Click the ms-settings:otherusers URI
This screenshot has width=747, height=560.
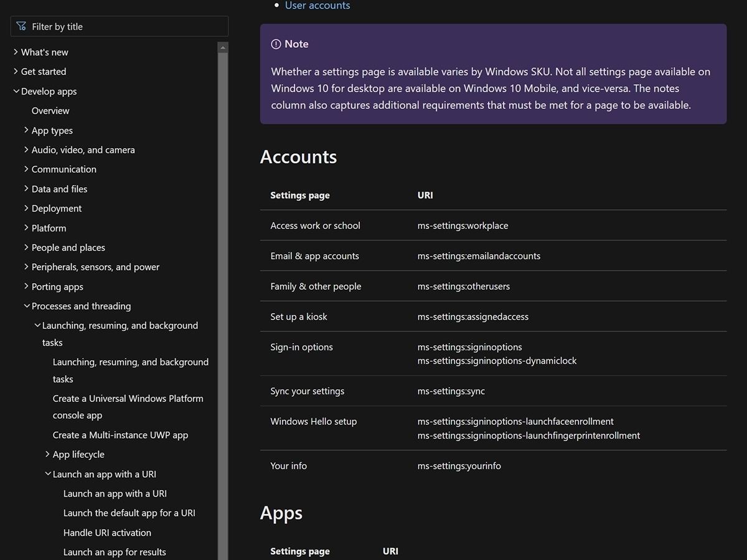464,287
